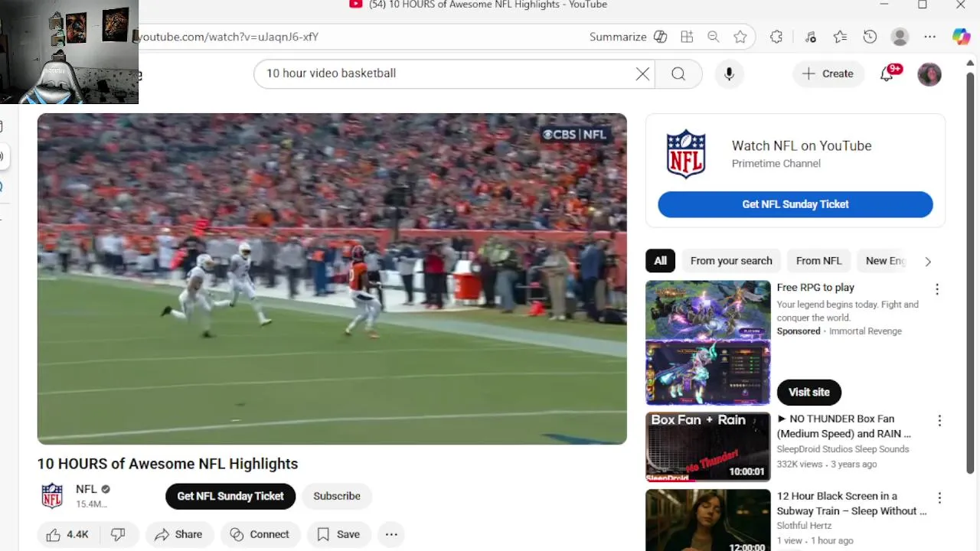Click the grid-plus apps icon in address bar

click(x=687, y=37)
